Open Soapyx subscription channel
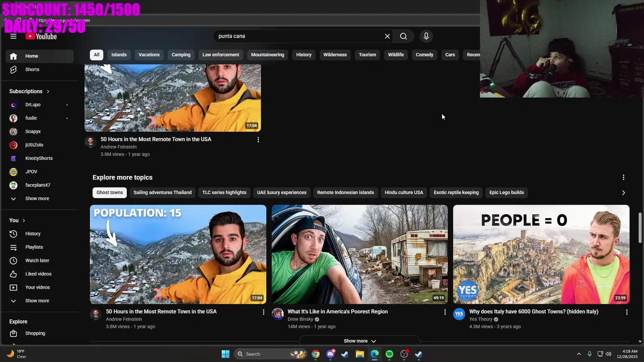The width and height of the screenshot is (644, 362). click(x=40, y=131)
